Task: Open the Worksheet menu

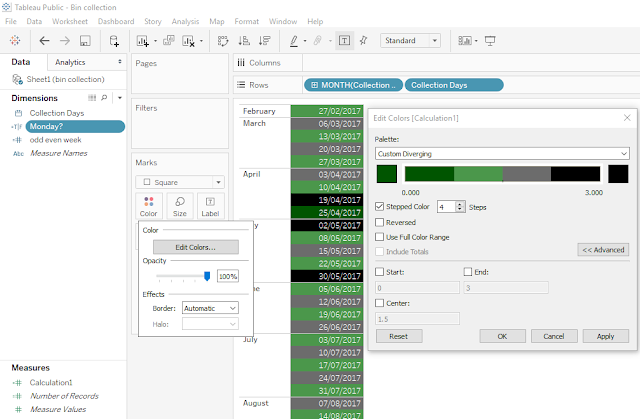Action: 70,21
